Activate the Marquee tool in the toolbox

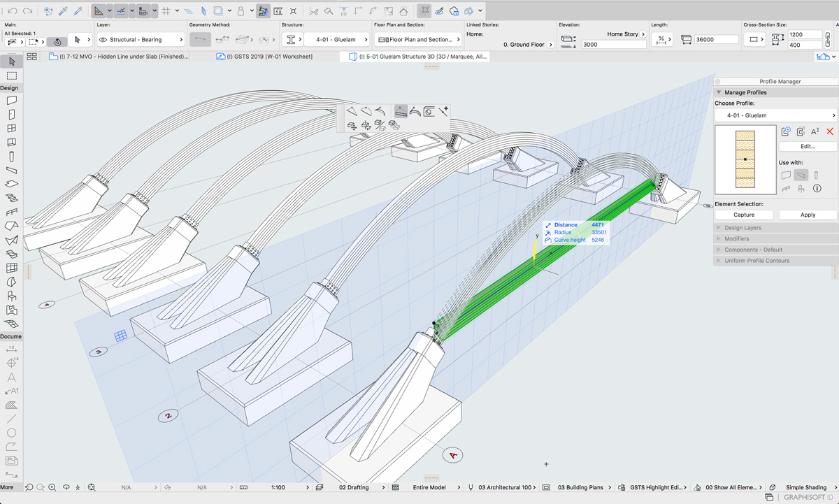click(12, 75)
